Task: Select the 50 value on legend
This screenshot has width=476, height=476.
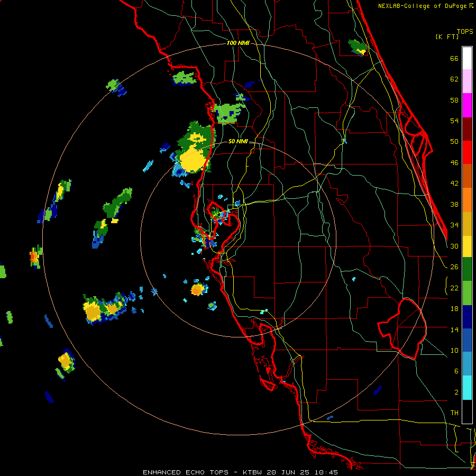Action: point(454,142)
